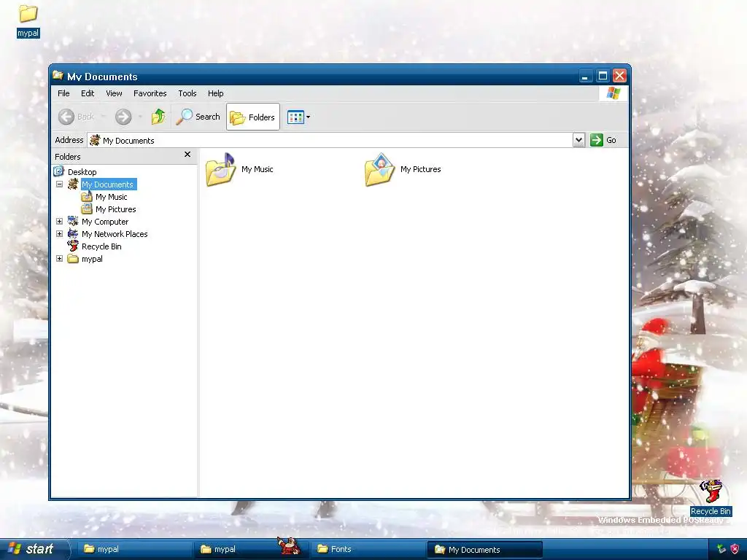
Task: Click the title bar folder icon
Action: tap(58, 75)
